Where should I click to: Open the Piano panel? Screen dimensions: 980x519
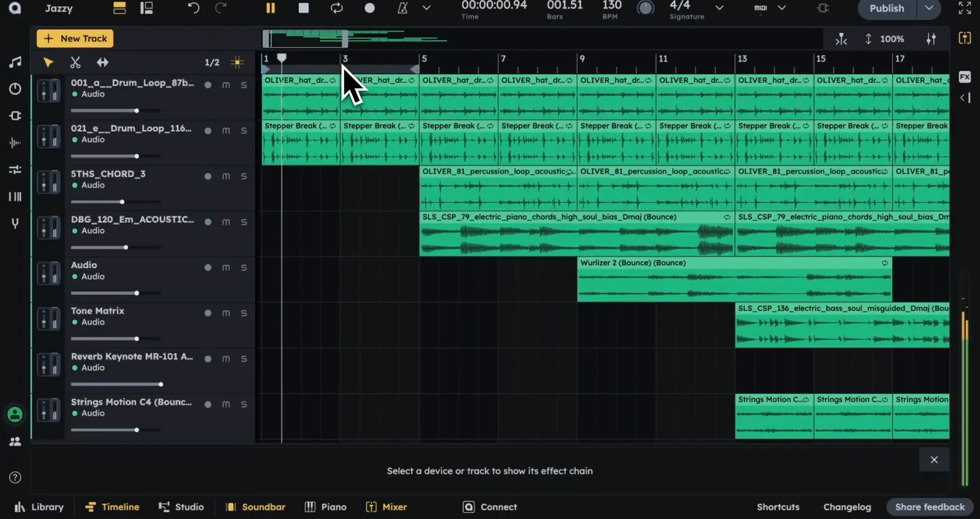click(x=326, y=507)
